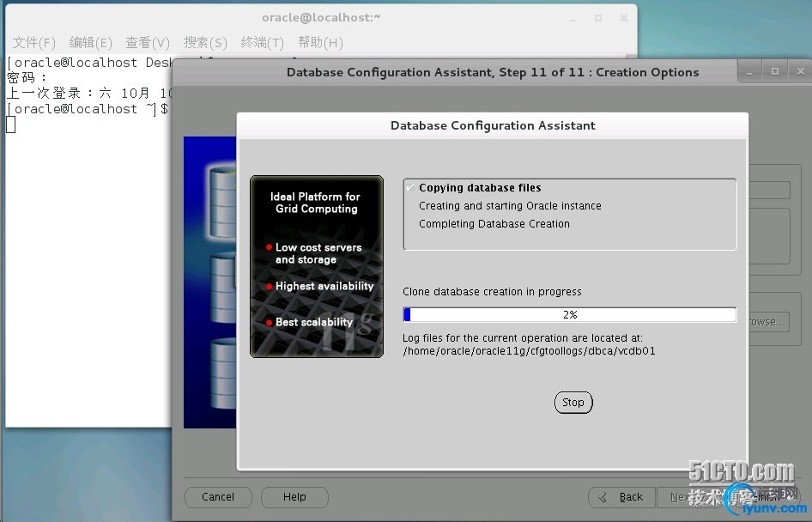
Task: Minimize the oracle@localhost terminal window
Action: click(573, 19)
